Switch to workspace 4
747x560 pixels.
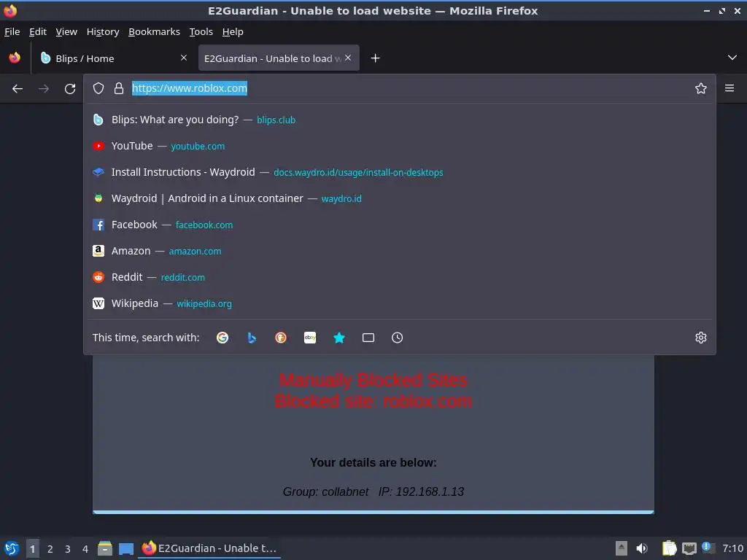coord(85,548)
